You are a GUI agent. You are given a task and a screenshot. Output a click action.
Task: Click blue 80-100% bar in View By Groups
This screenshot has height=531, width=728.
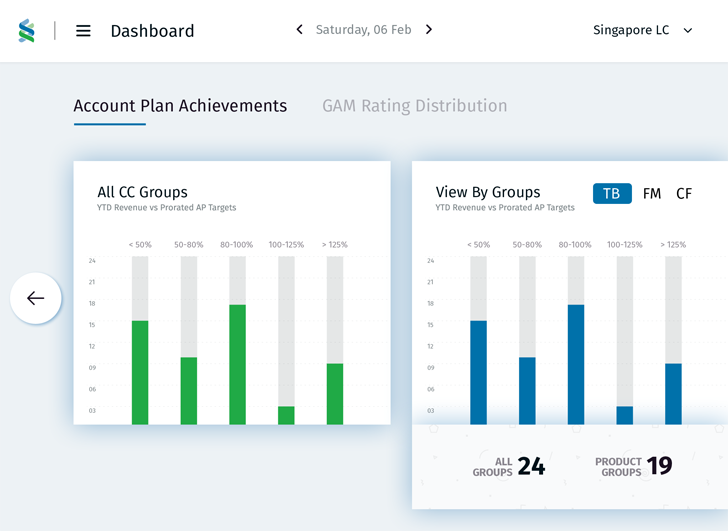coord(576,364)
